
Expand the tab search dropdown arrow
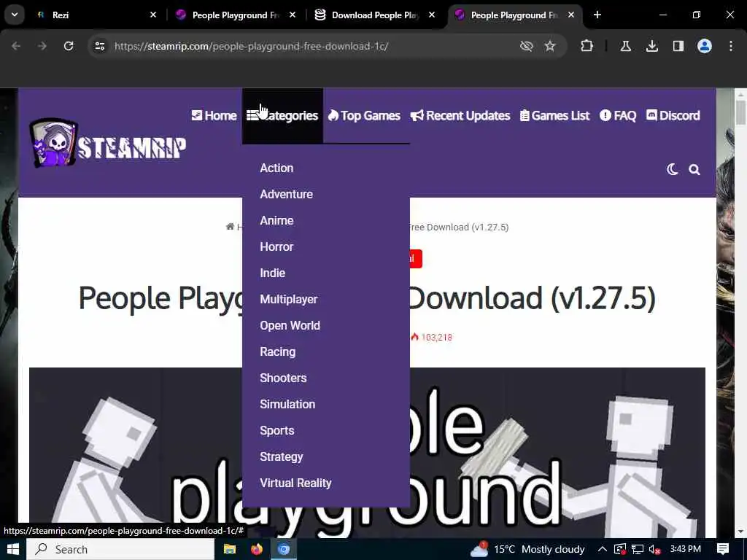tap(15, 15)
